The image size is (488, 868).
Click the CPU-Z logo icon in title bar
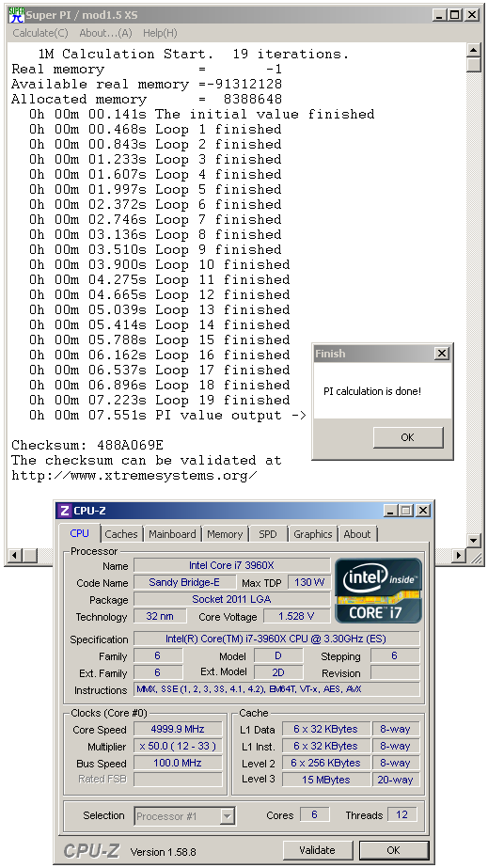65,511
